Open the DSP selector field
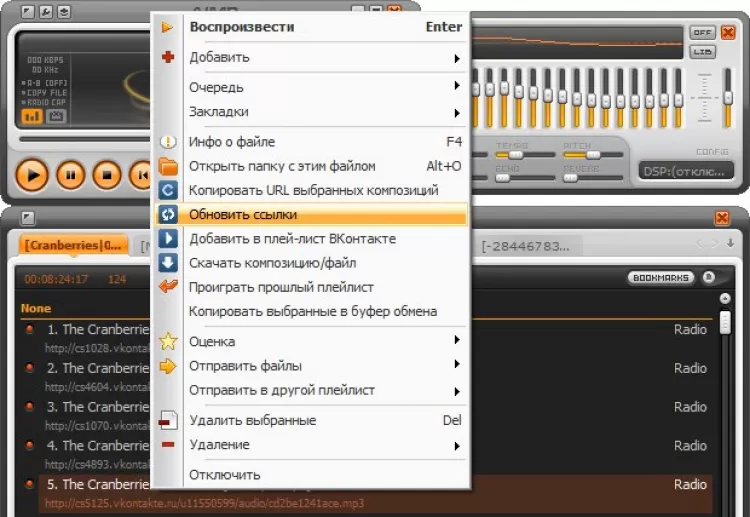The width and height of the screenshot is (750, 517). (x=686, y=171)
